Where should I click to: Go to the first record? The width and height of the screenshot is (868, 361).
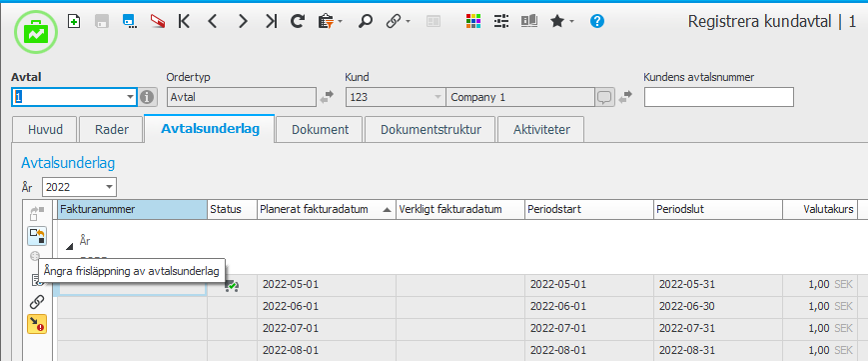coord(185,22)
